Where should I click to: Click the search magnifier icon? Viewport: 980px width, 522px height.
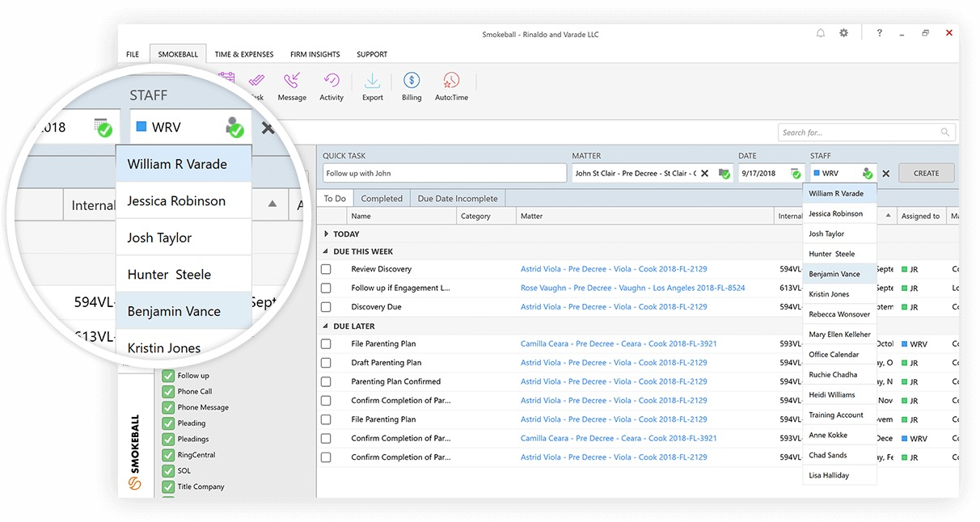pyautogui.click(x=945, y=133)
